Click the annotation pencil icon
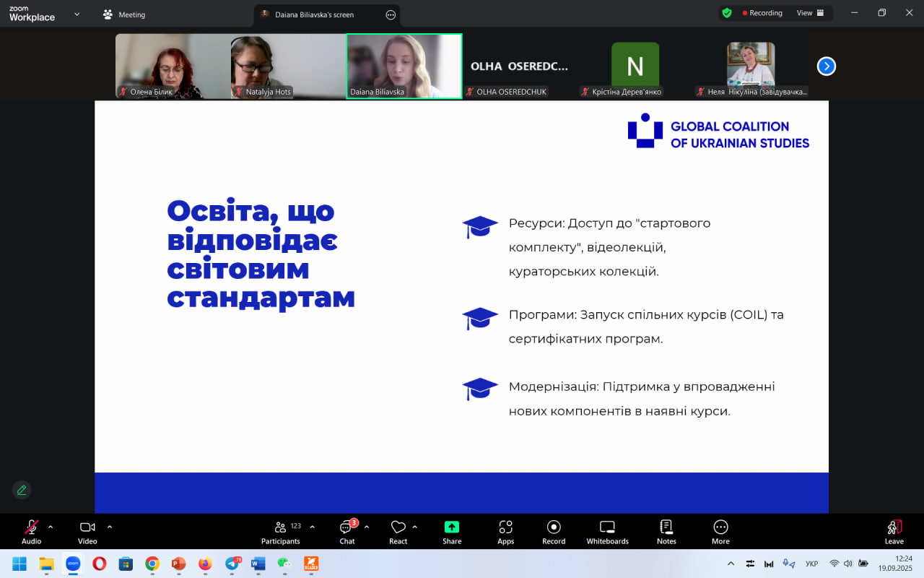924x578 pixels. 22,490
